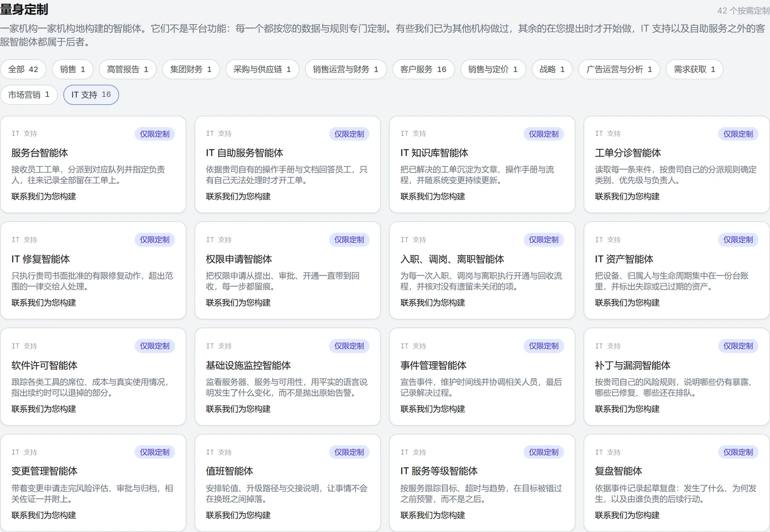Open the IT 服务等级智能体 card title
Image resolution: width=770 pixels, height=532 pixels.
(439, 471)
